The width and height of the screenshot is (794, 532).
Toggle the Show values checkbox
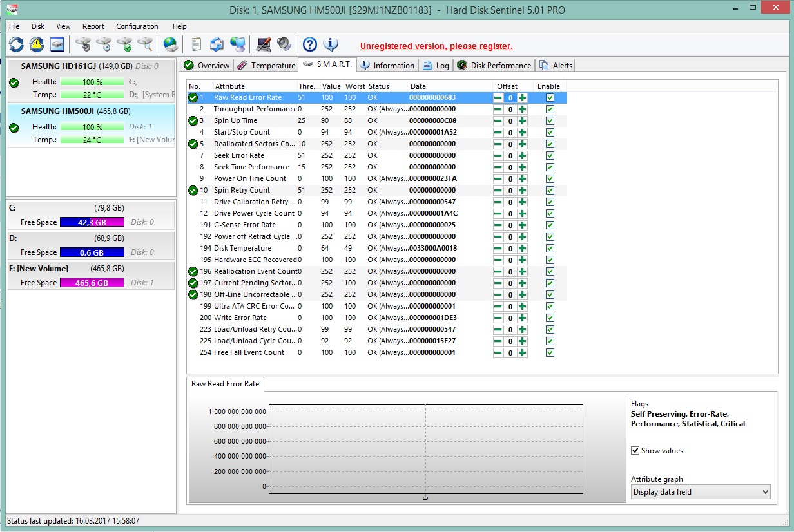click(635, 451)
